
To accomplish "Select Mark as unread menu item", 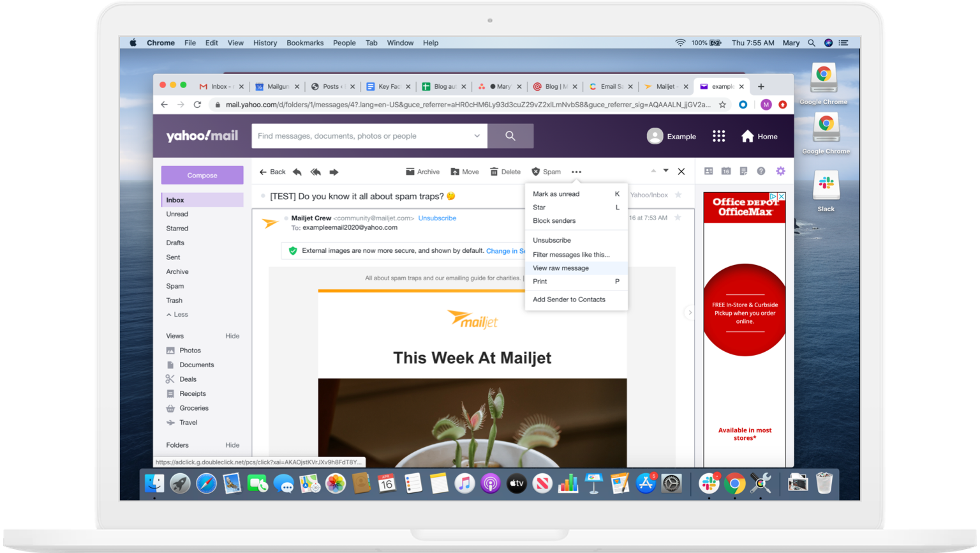I will tap(576, 194).
